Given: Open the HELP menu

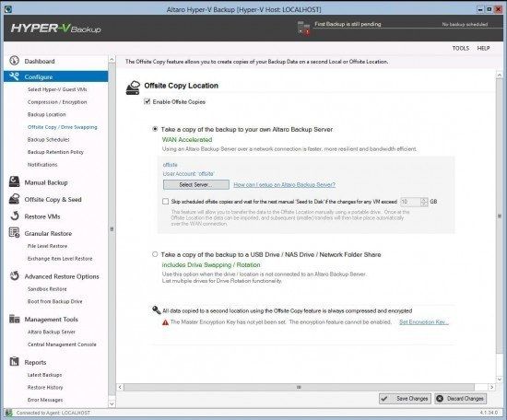Looking at the screenshot, I should tap(483, 48).
